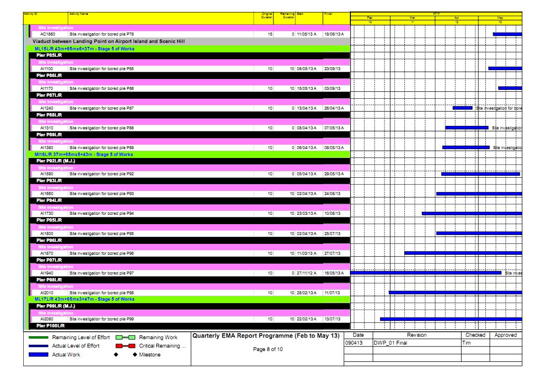Click the Gantt bar for pile P87

point(462,108)
